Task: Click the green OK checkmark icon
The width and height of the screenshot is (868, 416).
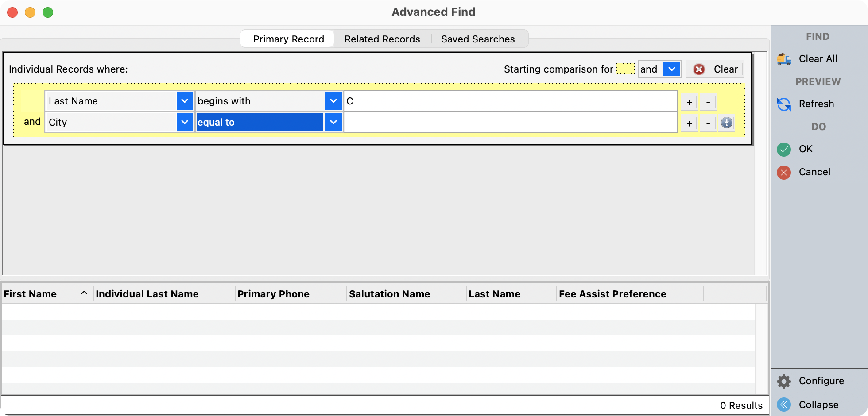Action: coord(784,149)
